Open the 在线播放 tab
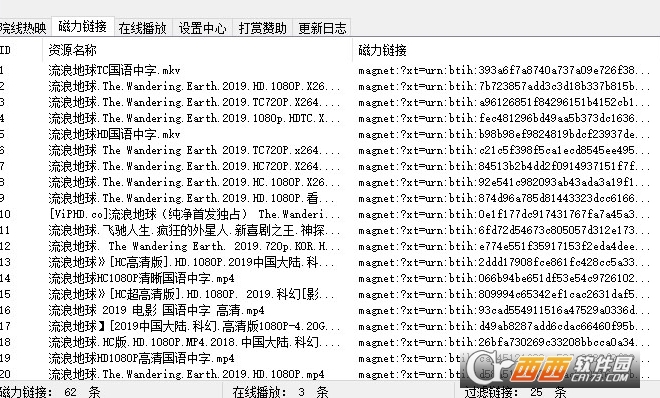This screenshot has width=660, height=398. [x=143, y=28]
